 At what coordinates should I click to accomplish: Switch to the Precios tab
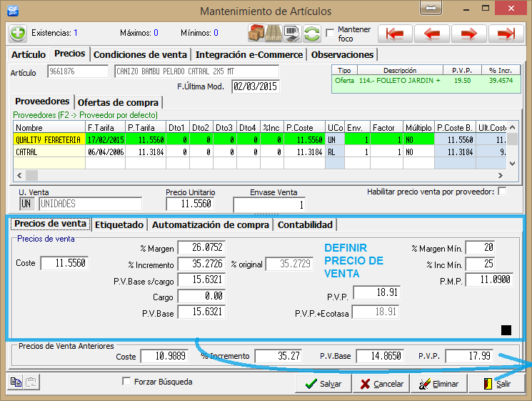[69, 54]
